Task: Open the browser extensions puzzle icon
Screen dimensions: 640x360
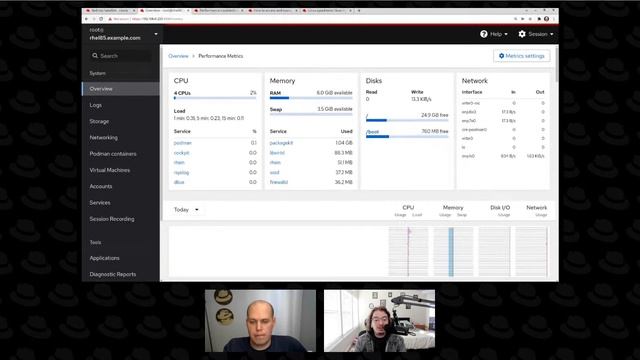Action: (539, 19)
